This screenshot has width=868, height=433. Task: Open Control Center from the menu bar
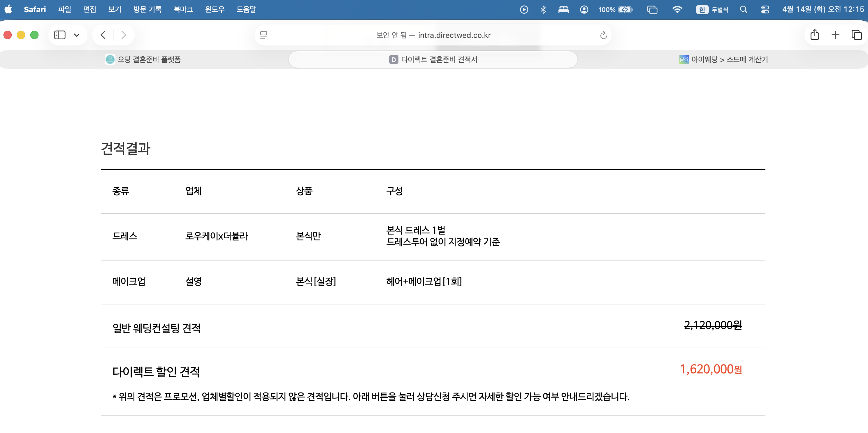tap(764, 9)
